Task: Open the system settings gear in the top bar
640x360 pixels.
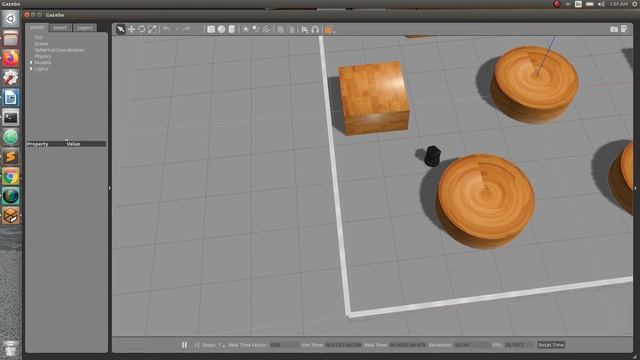Action: [635, 4]
